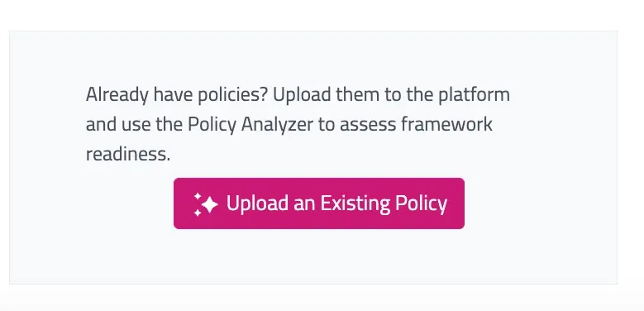Click the "Upload them to the" sentence text
The height and width of the screenshot is (311, 644).
[354, 95]
